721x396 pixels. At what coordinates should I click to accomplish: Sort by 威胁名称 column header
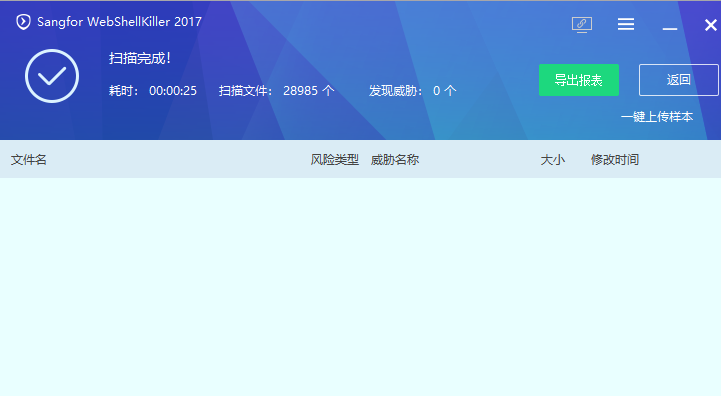(x=395, y=160)
